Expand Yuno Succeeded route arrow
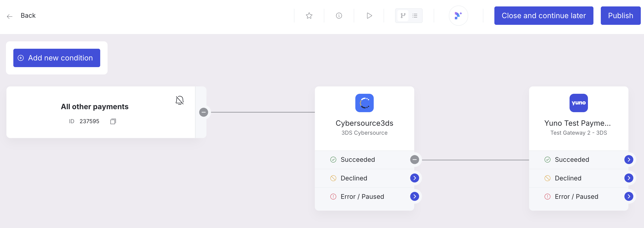Viewport: 644px width, 228px height. pos(629,160)
